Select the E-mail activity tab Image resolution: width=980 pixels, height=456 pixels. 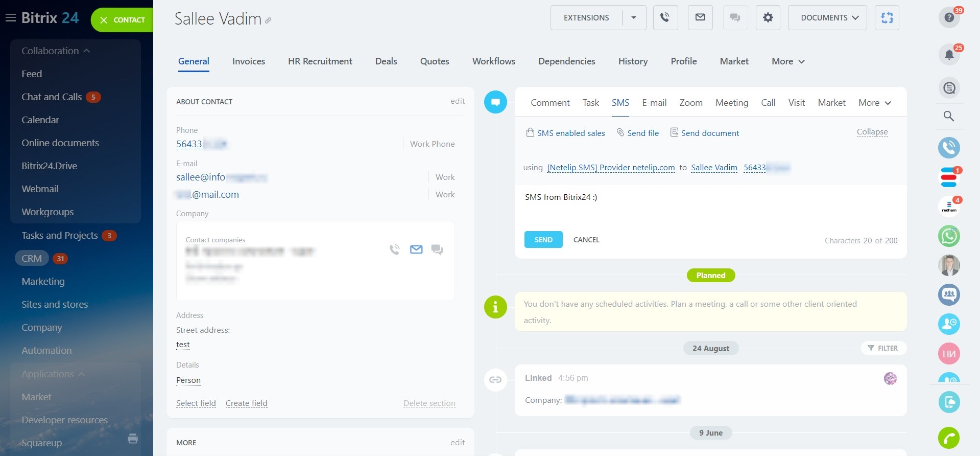tap(654, 103)
